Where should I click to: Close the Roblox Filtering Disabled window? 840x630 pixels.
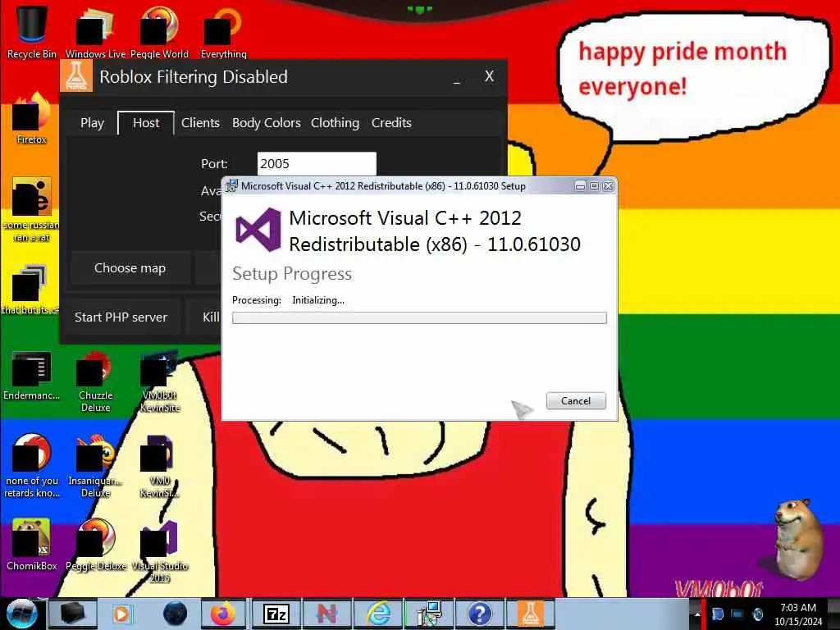pos(489,76)
